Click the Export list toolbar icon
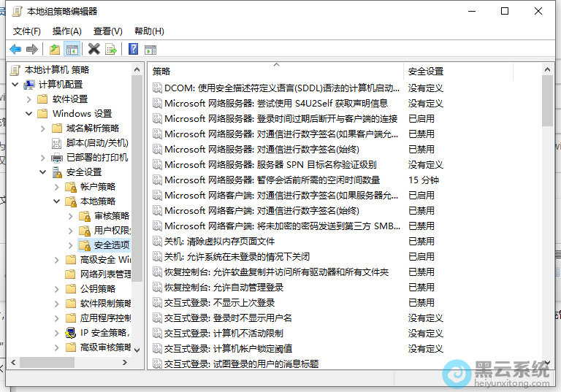 111,49
